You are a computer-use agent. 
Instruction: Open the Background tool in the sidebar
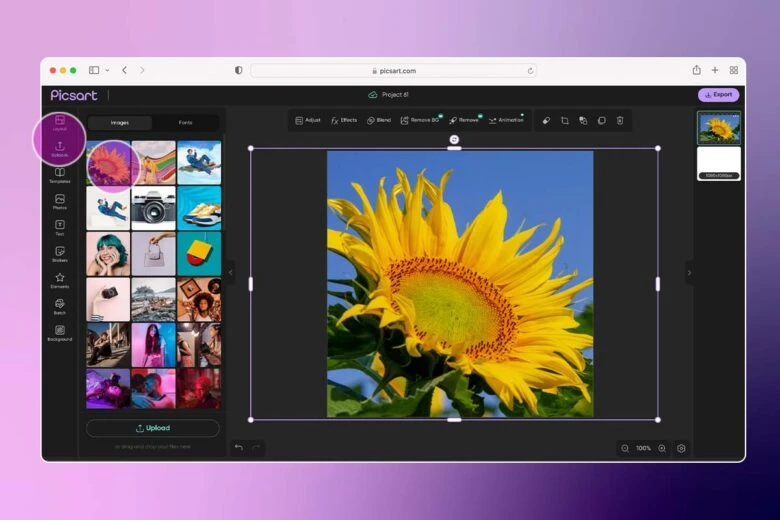tap(60, 333)
